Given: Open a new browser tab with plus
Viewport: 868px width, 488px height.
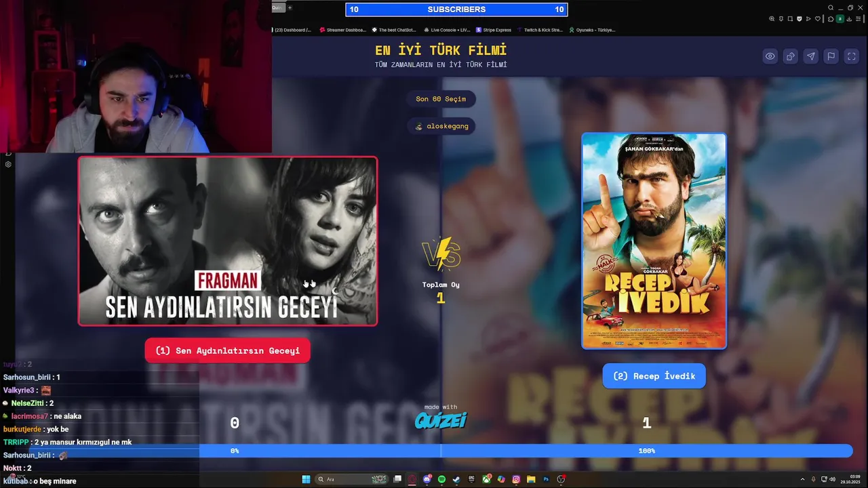Looking at the screenshot, I should (x=290, y=7).
